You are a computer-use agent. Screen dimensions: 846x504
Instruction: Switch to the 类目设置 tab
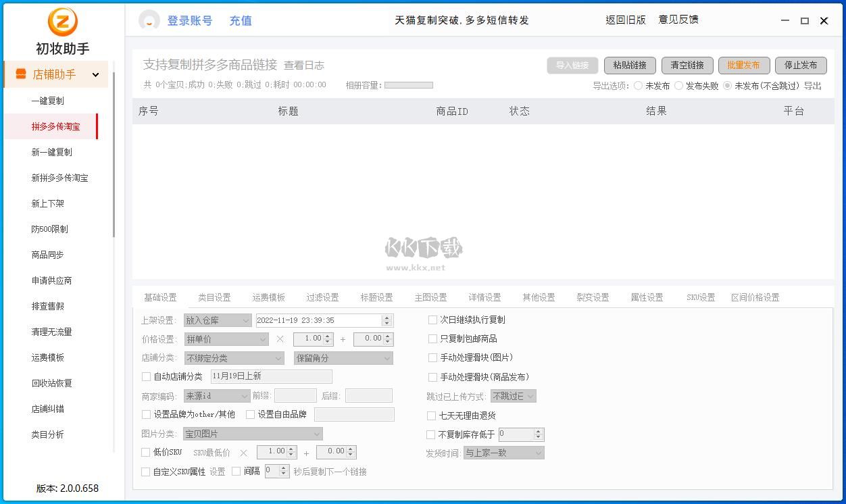point(214,297)
